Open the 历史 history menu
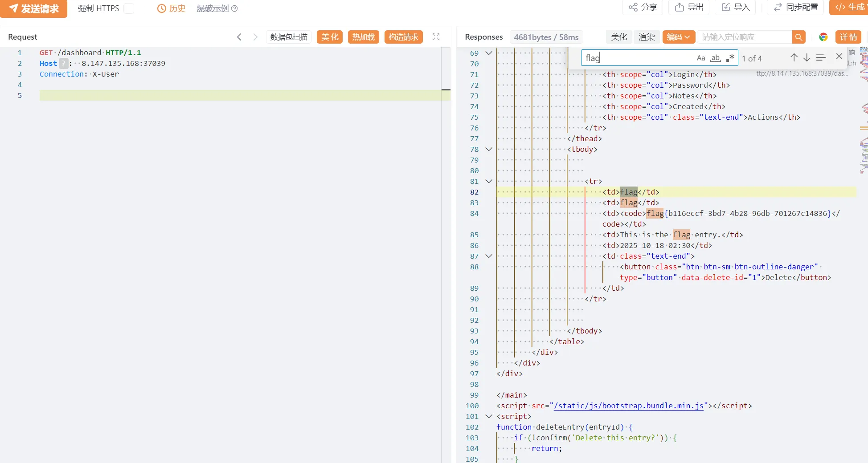The width and height of the screenshot is (868, 463). [x=172, y=8]
